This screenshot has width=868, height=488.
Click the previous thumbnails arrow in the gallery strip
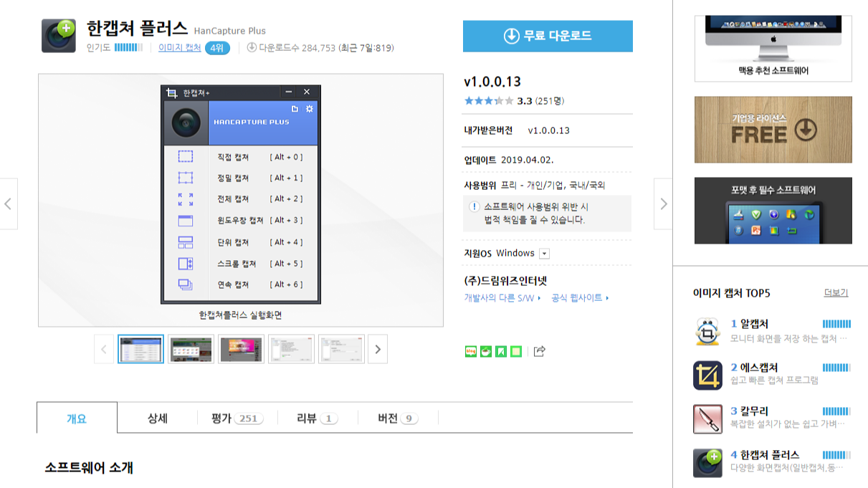(x=104, y=350)
